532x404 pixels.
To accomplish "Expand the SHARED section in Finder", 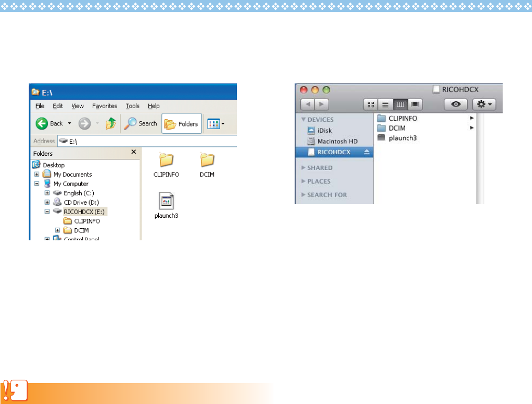I will [x=303, y=168].
